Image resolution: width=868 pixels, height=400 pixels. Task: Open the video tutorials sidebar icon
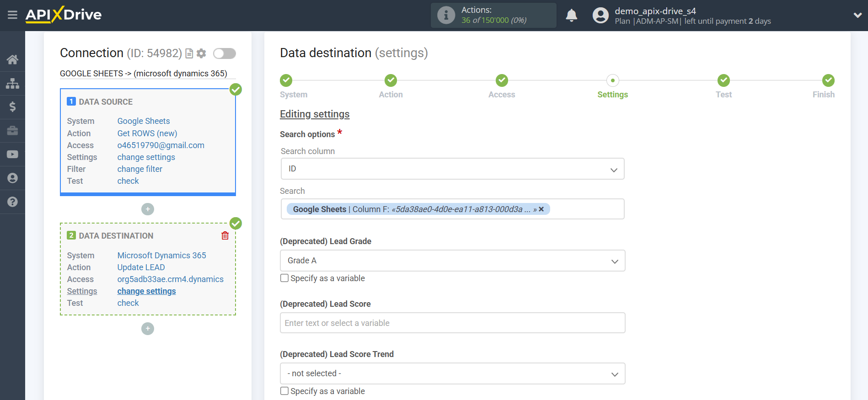[12, 155]
